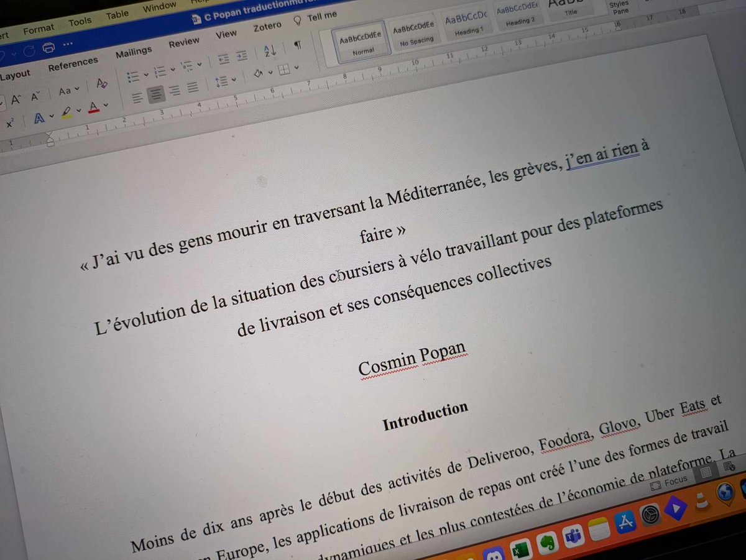Click the Shading paint bucket icon
Screen dimensions: 746x560
(x=259, y=74)
